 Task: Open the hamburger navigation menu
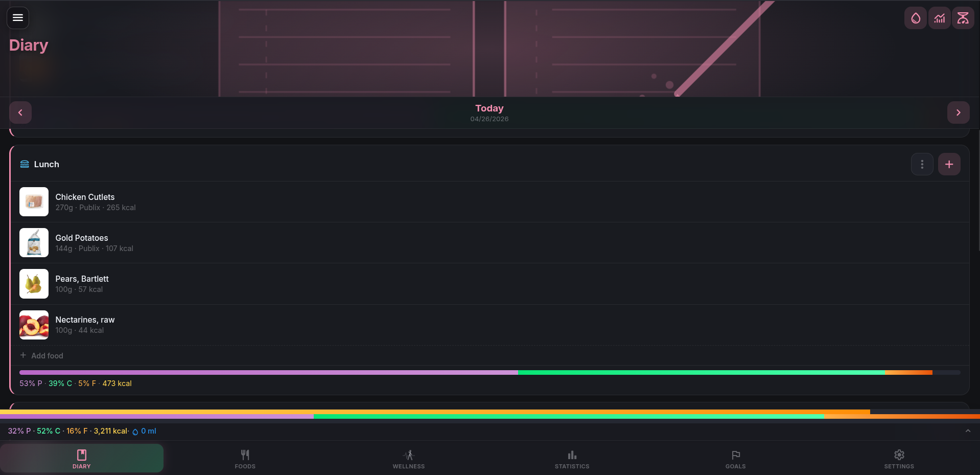click(18, 18)
